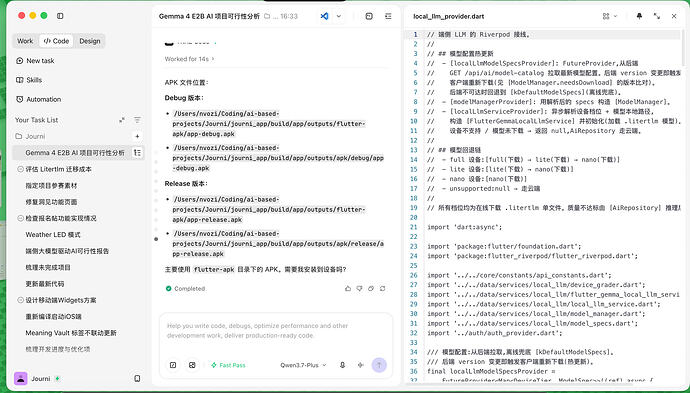
Task: Open task 梳理开发进度与优化项
Action: coord(58,349)
